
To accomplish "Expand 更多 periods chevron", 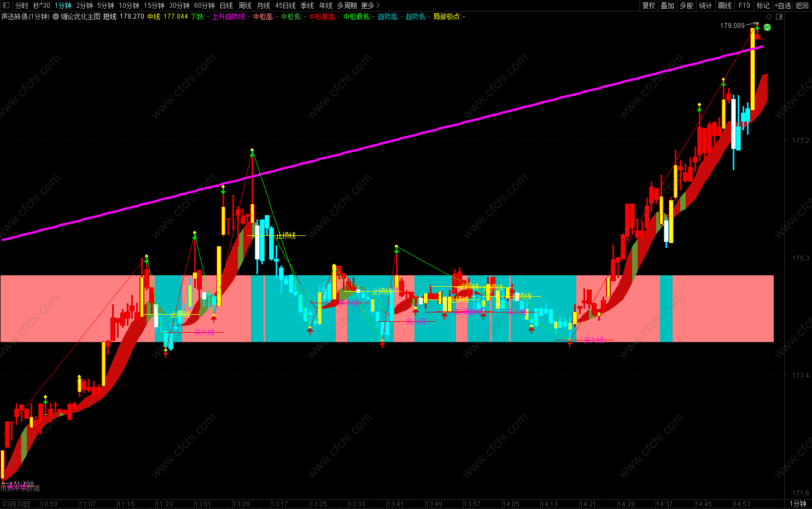I will point(378,5).
